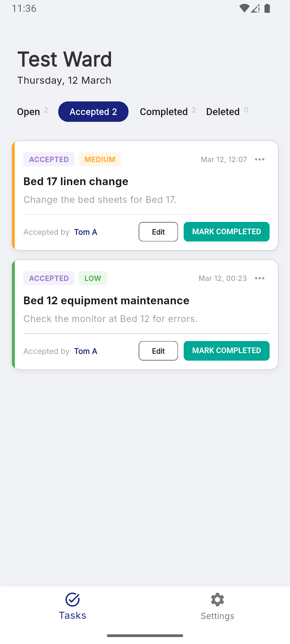The width and height of the screenshot is (290, 644).
Task: Mark Bed 17 linen change as completed
Action: click(x=226, y=232)
